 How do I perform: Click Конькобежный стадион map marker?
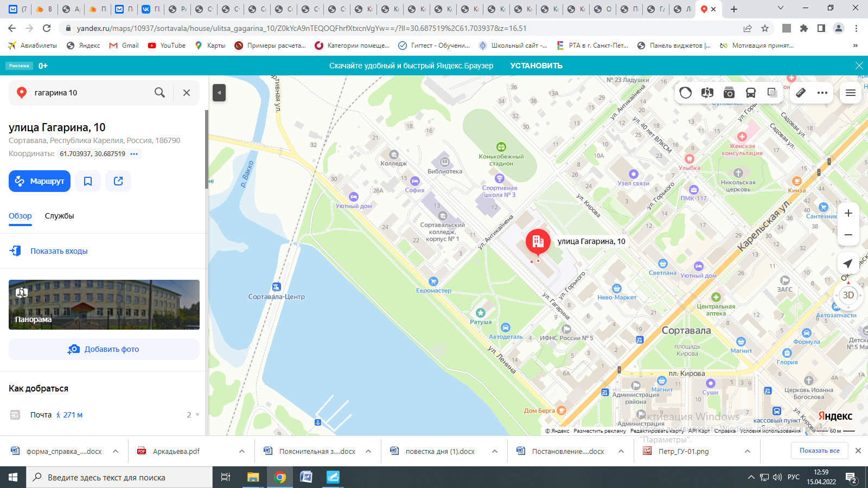point(501,147)
